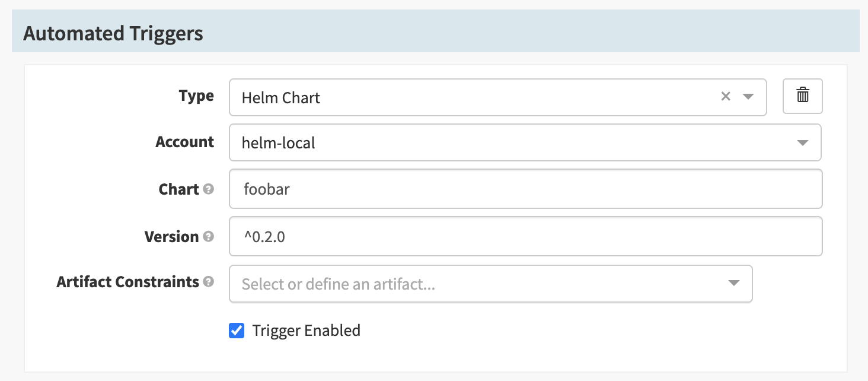Open the Account dropdown arrow
Screen dimensions: 868x381
(802, 143)
